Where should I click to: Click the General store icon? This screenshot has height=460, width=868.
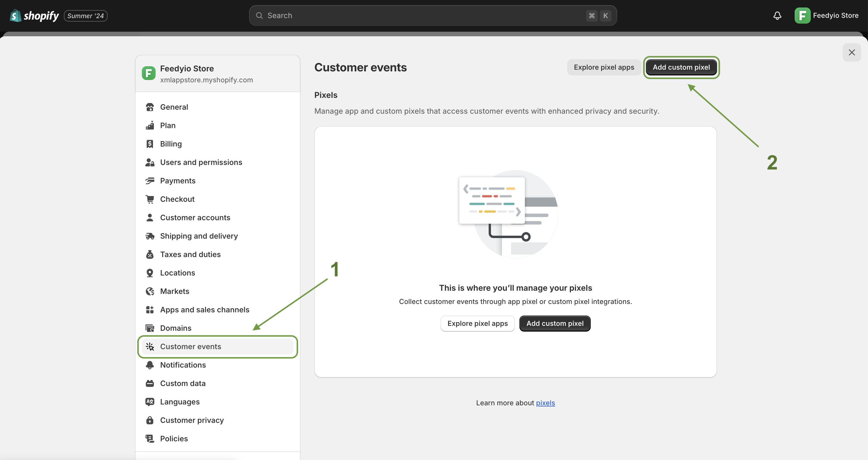pyautogui.click(x=150, y=107)
